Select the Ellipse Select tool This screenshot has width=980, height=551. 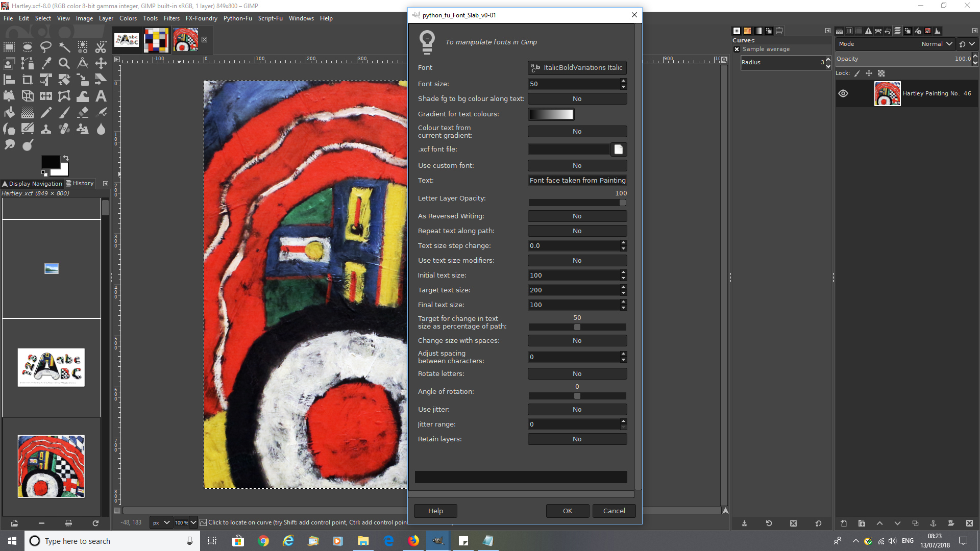click(x=28, y=47)
